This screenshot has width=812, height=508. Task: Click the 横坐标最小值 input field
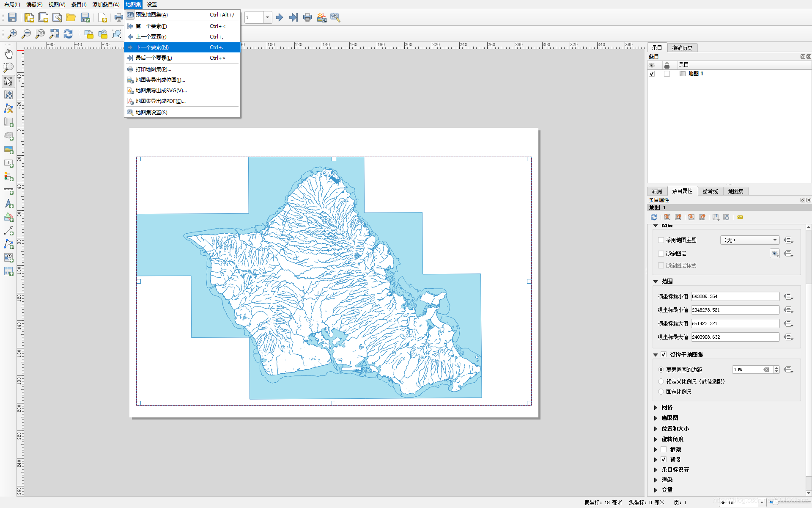coord(735,296)
